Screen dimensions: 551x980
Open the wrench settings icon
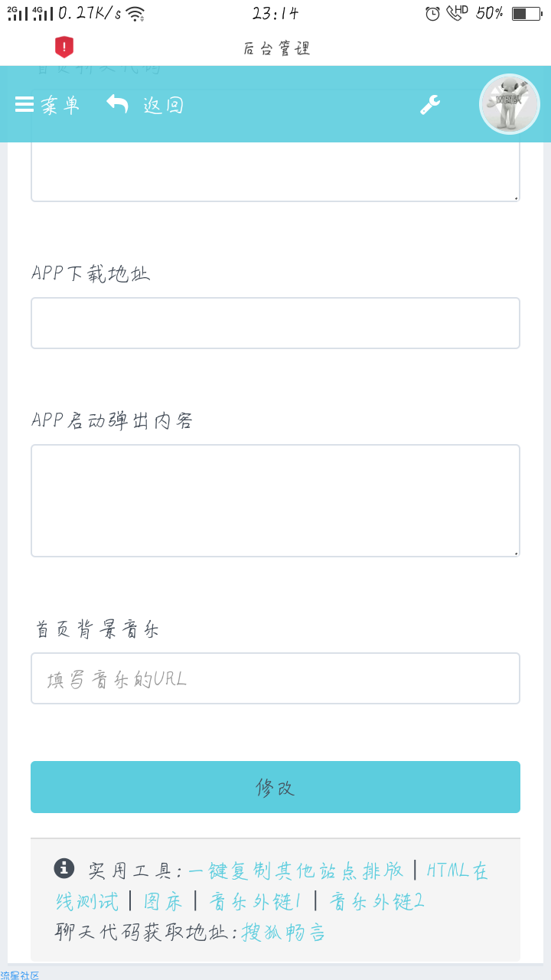tap(430, 105)
